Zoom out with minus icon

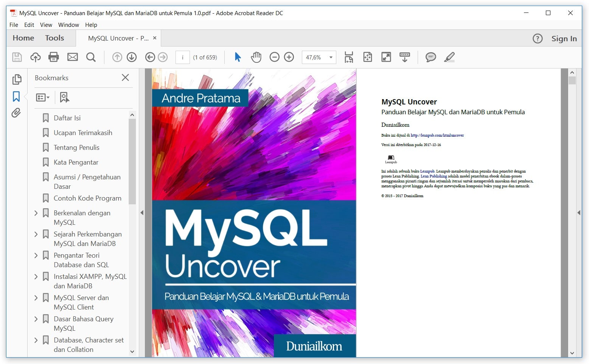pyautogui.click(x=275, y=57)
